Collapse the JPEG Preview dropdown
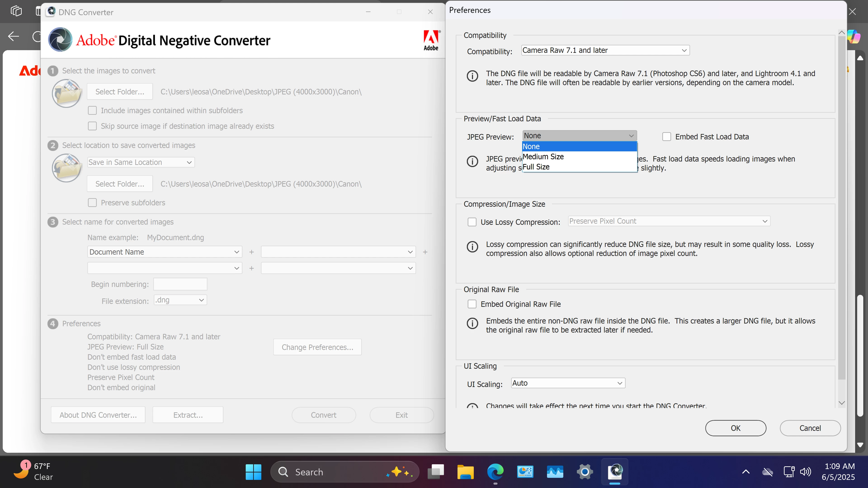 pos(579,136)
